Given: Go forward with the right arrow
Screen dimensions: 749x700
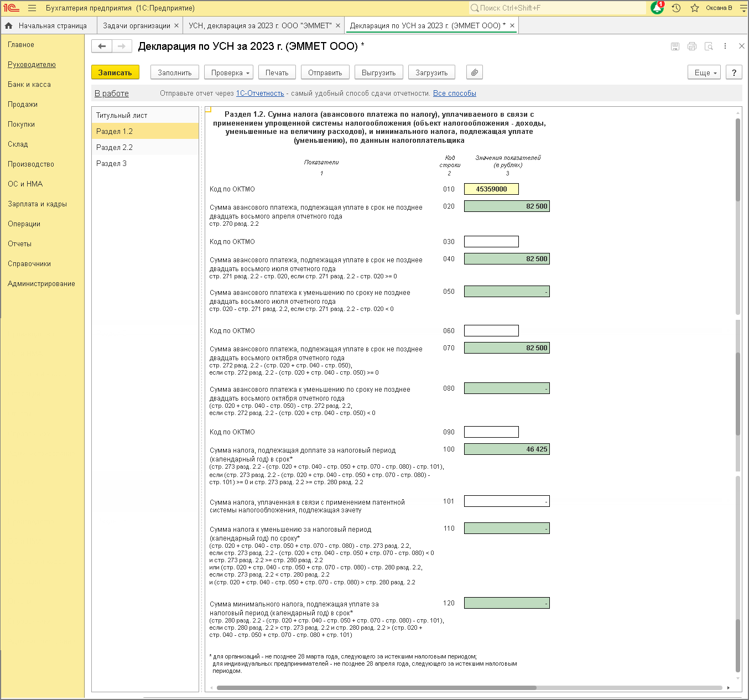Looking at the screenshot, I should 122,46.
